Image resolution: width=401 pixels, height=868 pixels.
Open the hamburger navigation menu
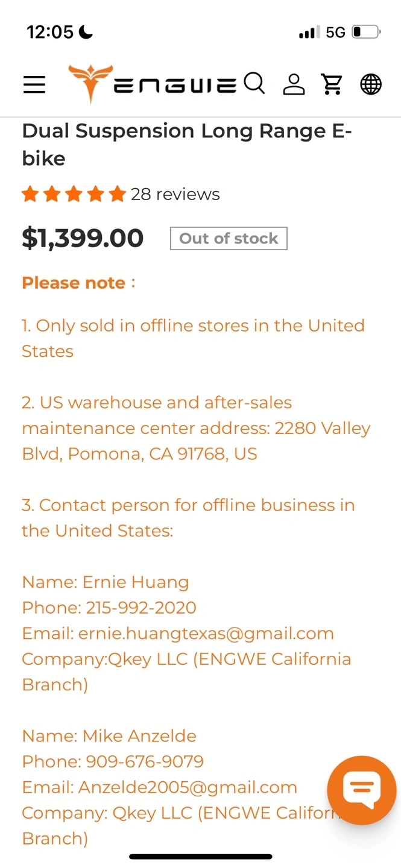click(x=34, y=84)
